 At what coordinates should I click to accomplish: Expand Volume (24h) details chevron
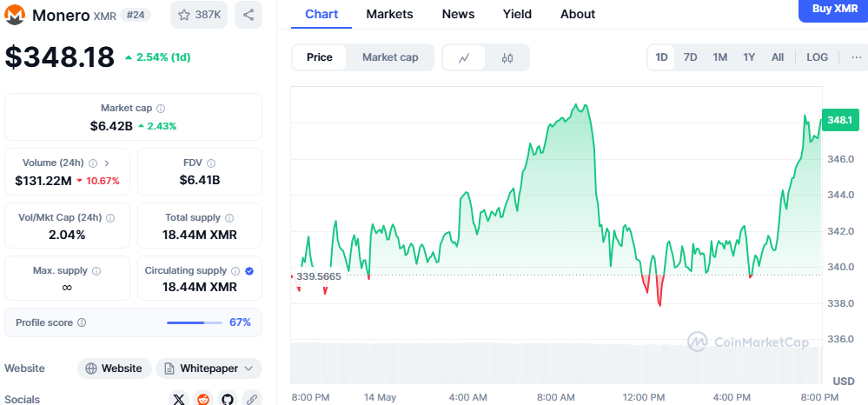click(107, 163)
